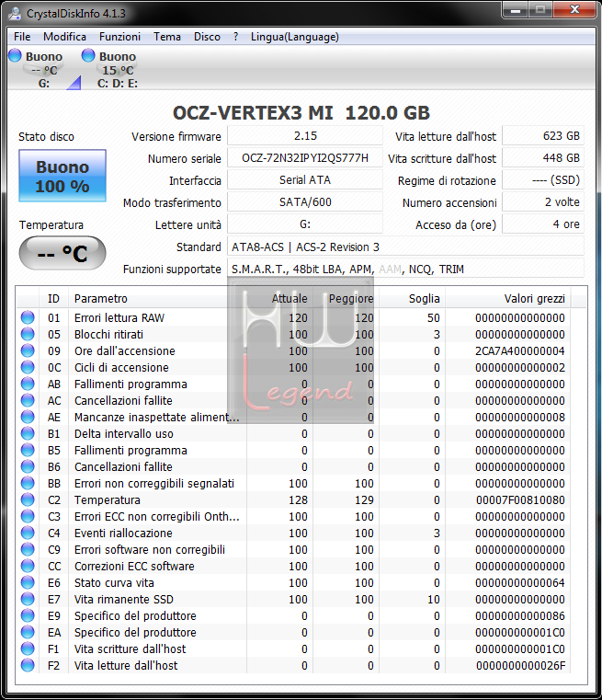This screenshot has width=602, height=700.
Task: Click status icon of Mancanze inaspettate row
Action: coord(28,417)
